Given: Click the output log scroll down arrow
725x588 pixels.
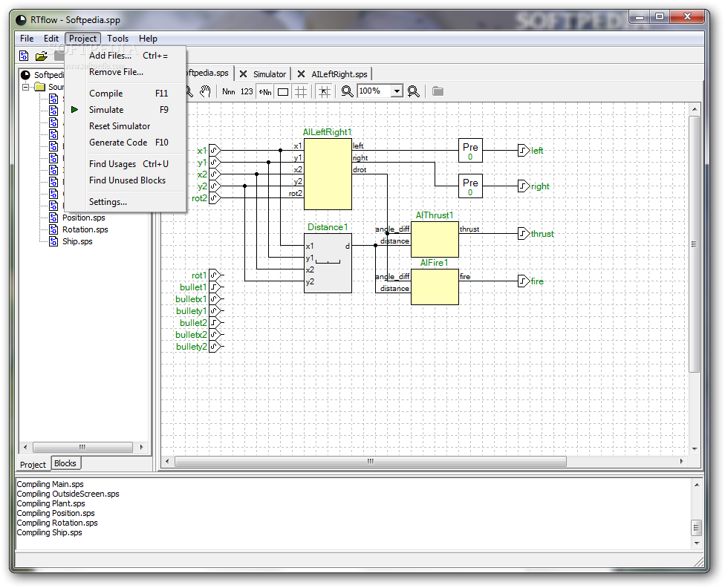Looking at the screenshot, I should (696, 543).
